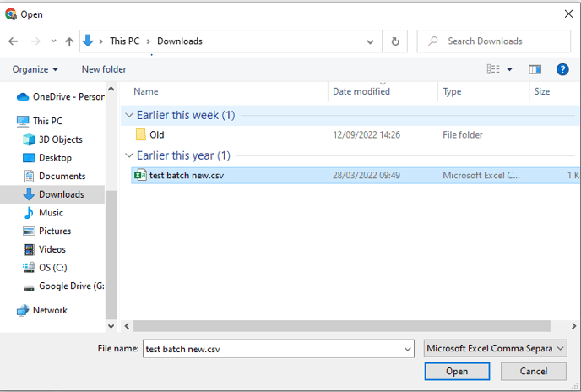Expand the address bar history dropdown

[x=371, y=41]
